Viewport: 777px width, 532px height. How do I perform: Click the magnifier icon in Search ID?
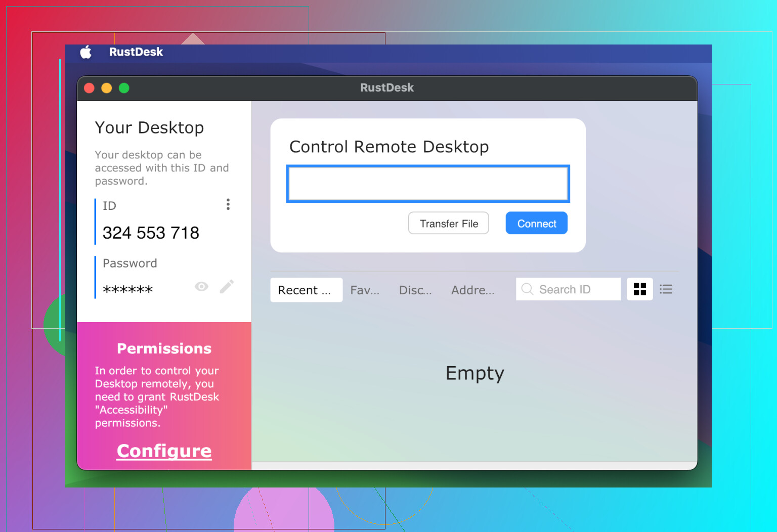click(527, 289)
